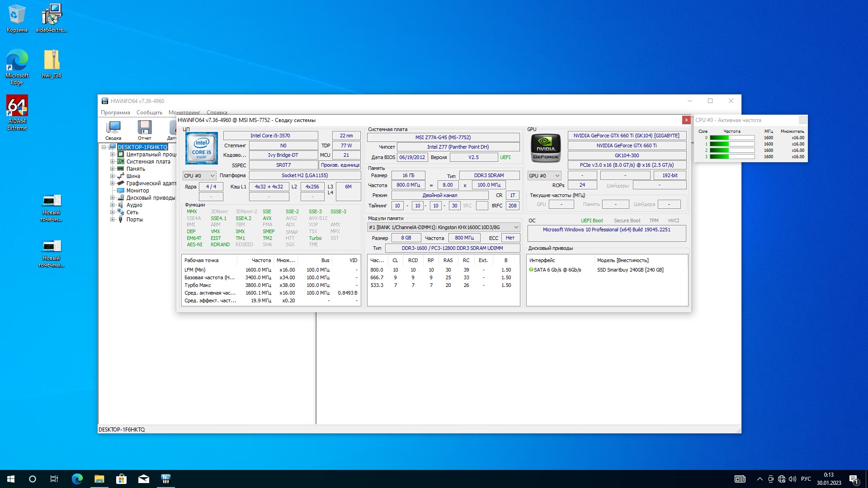This screenshot has width=868, height=488.
Task: Open AIDA64 Extreme desktop shortcut
Action: pyautogui.click(x=17, y=113)
